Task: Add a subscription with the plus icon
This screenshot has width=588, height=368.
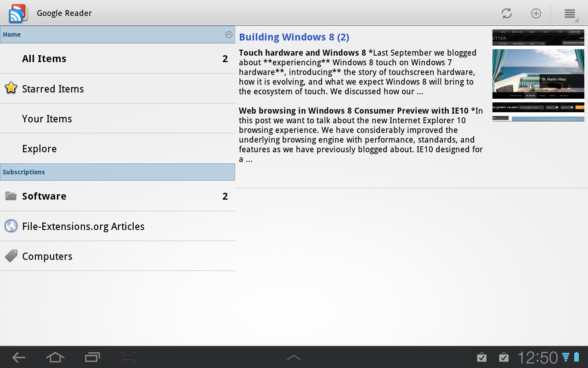Action: (x=536, y=13)
